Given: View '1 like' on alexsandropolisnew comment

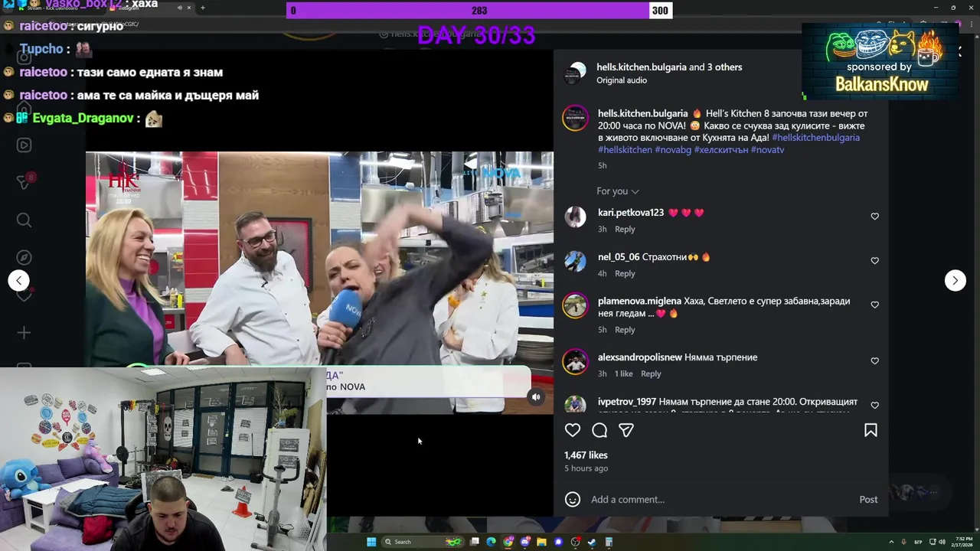Looking at the screenshot, I should [624, 374].
